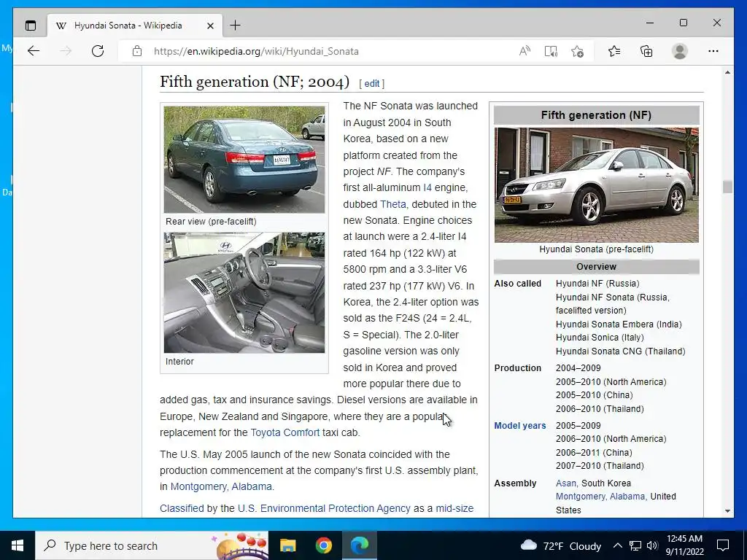Open the weather widget 72°F Cloudy
Image resolution: width=747 pixels, height=560 pixels.
click(561, 545)
